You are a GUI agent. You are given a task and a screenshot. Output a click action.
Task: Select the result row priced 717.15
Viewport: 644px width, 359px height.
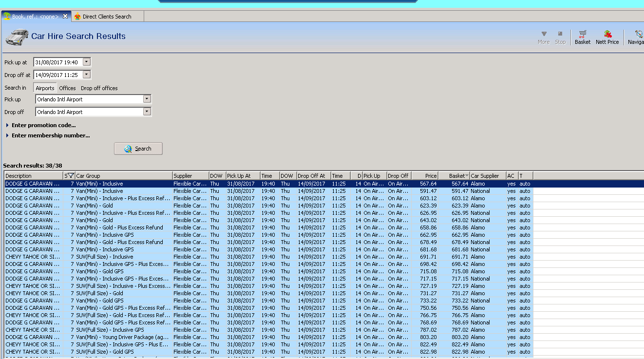coord(268,279)
